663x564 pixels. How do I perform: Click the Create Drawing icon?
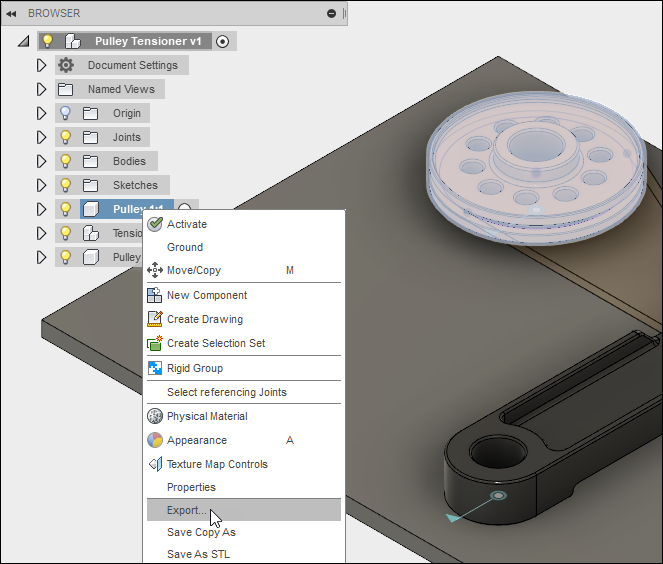[155, 319]
